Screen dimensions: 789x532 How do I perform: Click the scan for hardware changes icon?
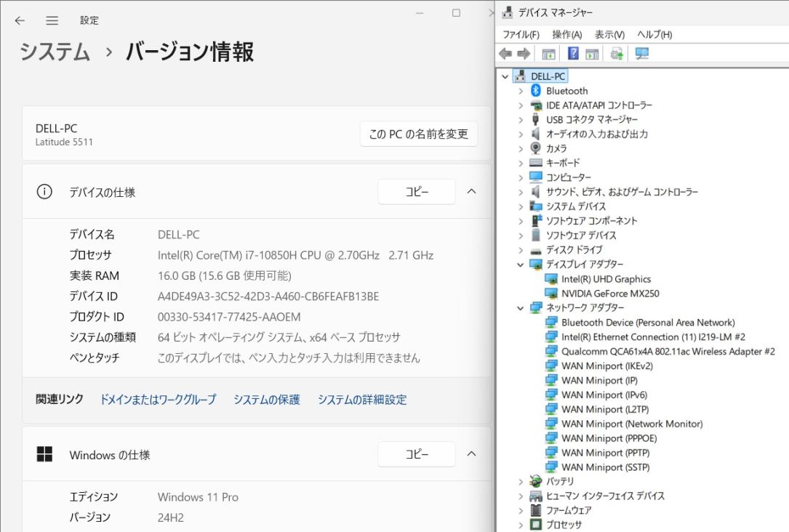point(641,54)
